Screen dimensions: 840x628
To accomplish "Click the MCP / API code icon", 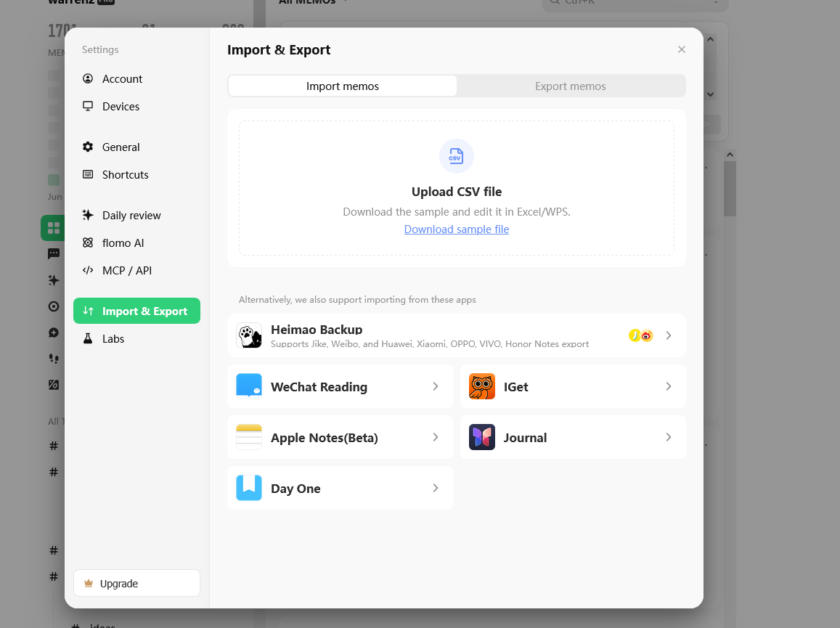I will point(88,270).
